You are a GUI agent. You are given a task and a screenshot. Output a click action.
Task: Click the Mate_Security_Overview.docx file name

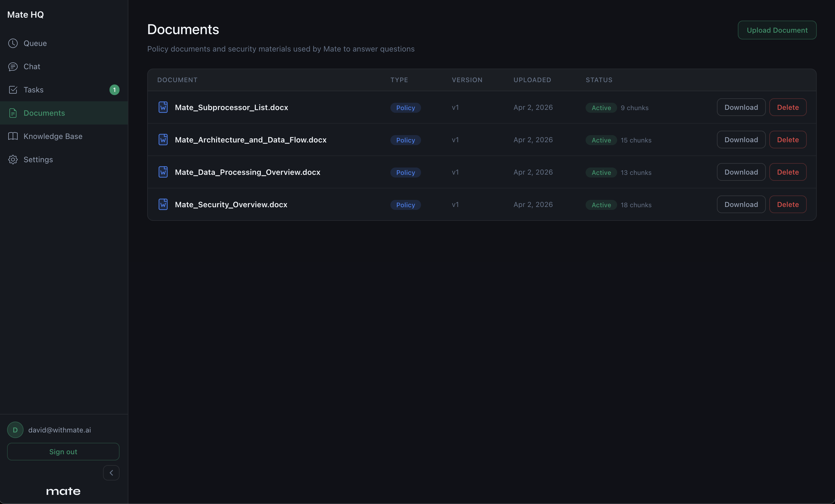231,204
